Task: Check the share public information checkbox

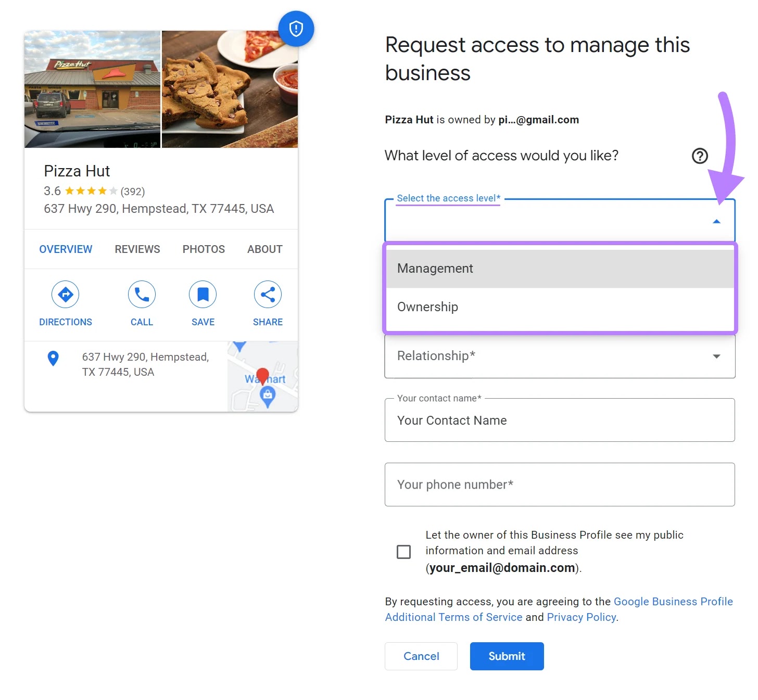Action: [403, 552]
